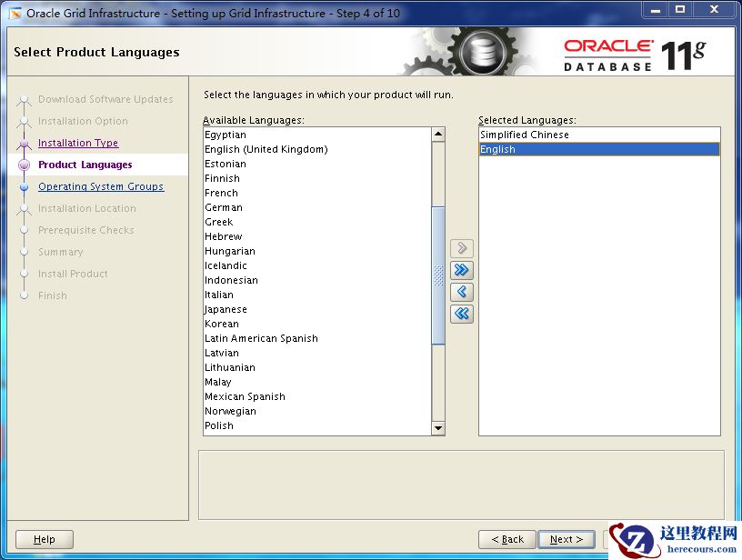Open the Operating System Groups step link
The width and height of the screenshot is (742, 560).
(x=101, y=186)
